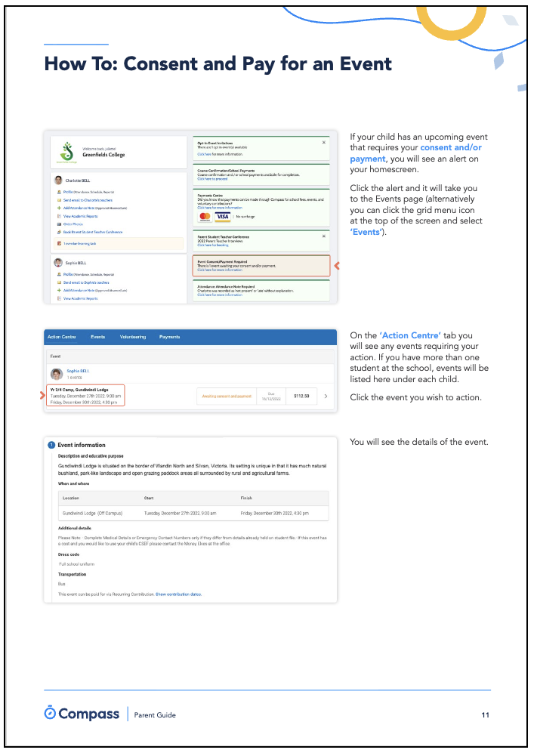
Task: Click the VISA logo in Payments Centre
Action: click(x=222, y=217)
